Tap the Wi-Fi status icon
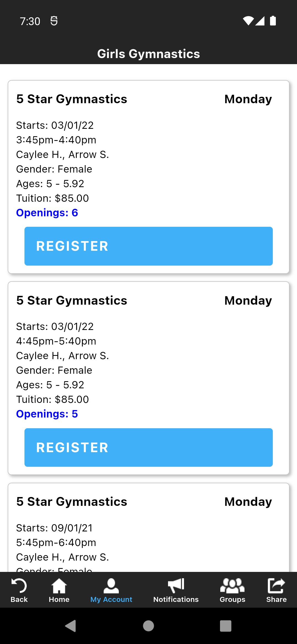This screenshot has height=644, width=297. (x=248, y=21)
